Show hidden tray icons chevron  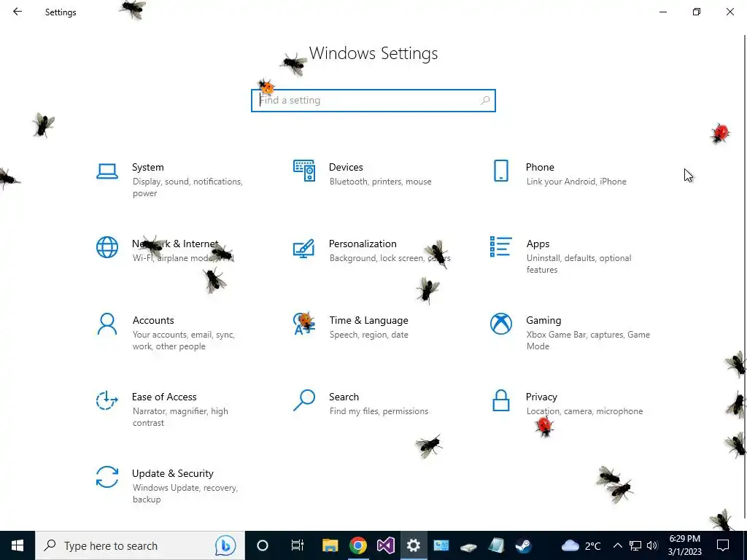pyautogui.click(x=617, y=545)
